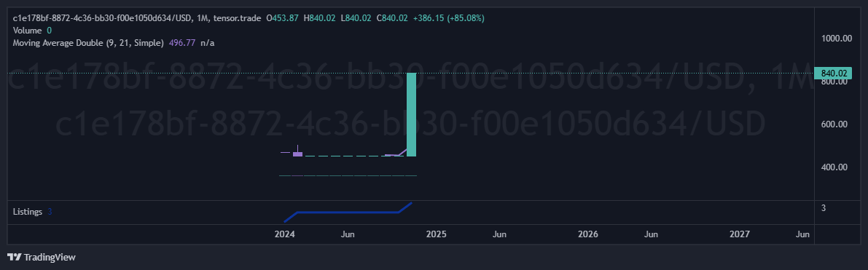Click the 2027 label on time axis
Image resolution: width=868 pixels, height=270 pixels.
coord(740,234)
